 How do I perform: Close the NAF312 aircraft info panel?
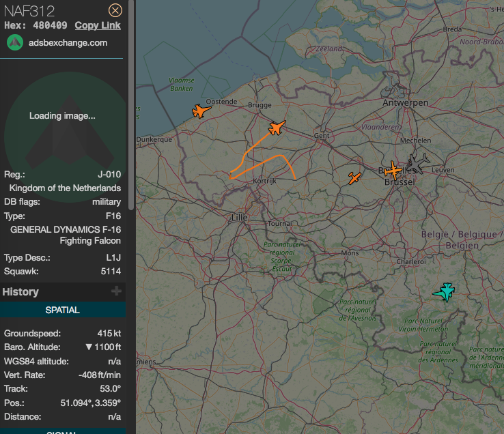coord(115,11)
